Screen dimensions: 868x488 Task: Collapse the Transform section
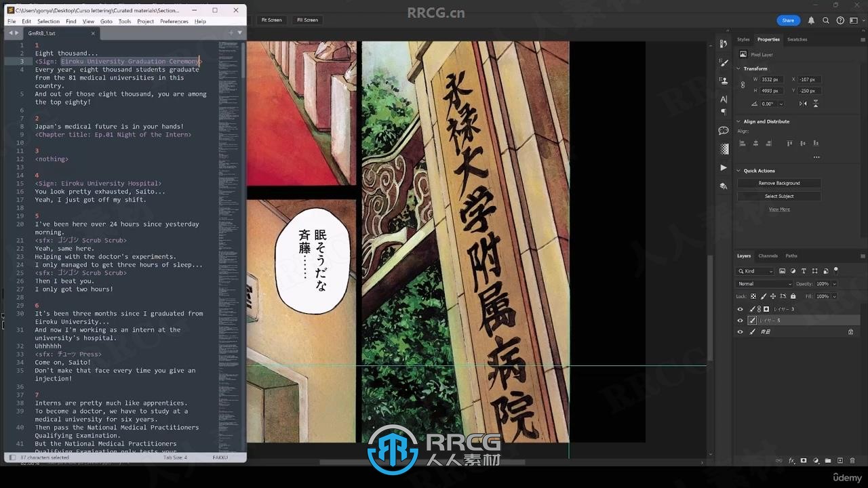click(738, 68)
